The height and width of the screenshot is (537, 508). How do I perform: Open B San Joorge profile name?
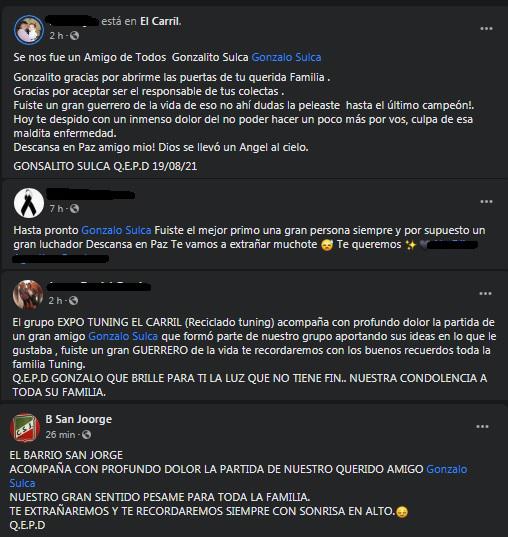[x=78, y=419]
